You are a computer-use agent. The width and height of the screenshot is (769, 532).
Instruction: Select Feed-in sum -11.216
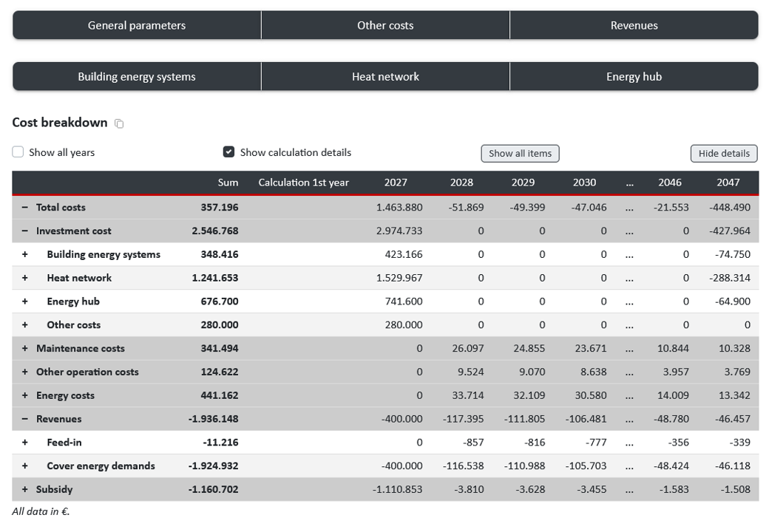point(220,443)
